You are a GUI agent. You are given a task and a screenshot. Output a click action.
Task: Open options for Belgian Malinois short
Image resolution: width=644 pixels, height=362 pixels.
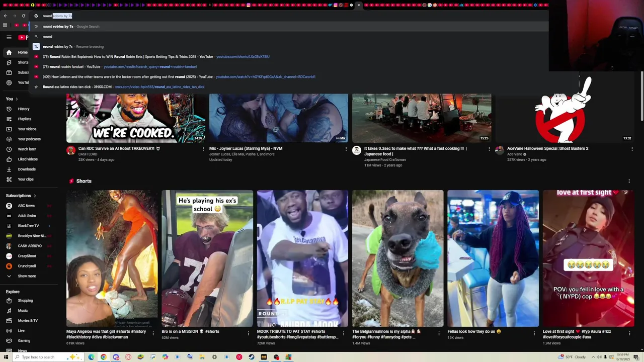(439, 333)
